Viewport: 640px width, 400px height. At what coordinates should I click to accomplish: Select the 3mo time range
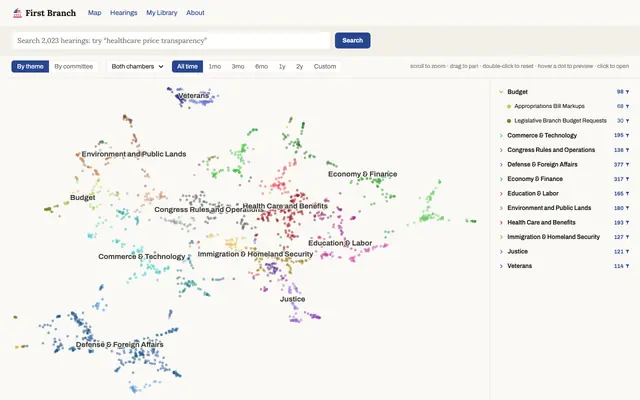[238, 67]
